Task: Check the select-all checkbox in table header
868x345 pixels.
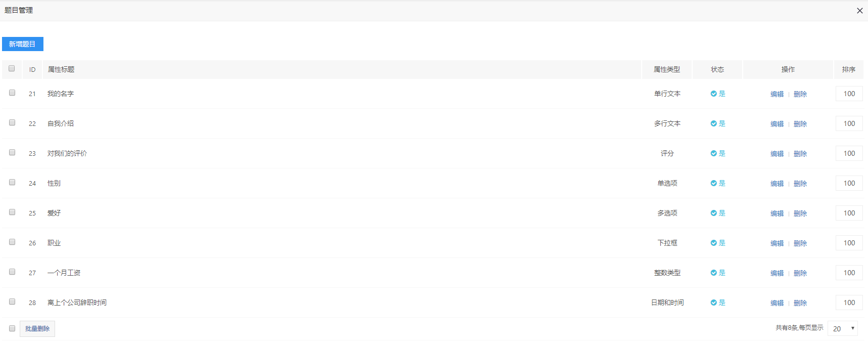Action: 12,68
